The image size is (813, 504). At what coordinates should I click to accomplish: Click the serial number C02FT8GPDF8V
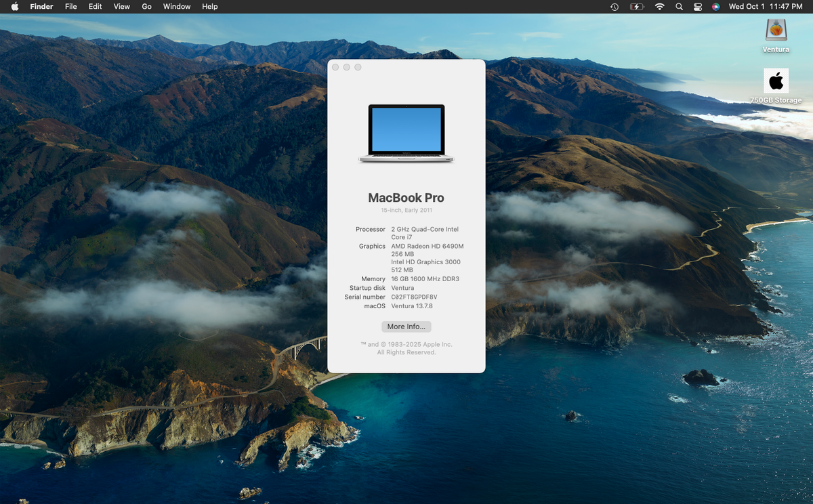tap(414, 297)
